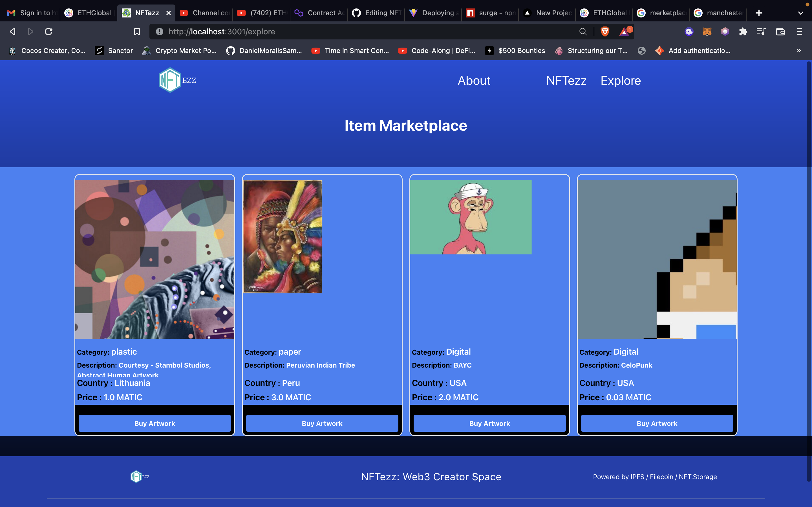Reload the page

[x=49, y=32]
